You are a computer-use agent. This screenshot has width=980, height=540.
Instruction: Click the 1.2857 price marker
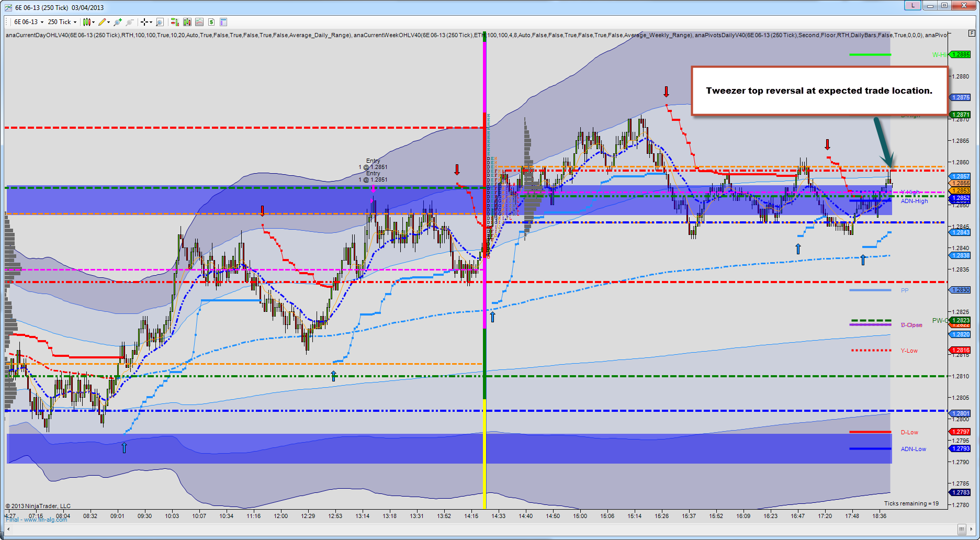tap(961, 176)
